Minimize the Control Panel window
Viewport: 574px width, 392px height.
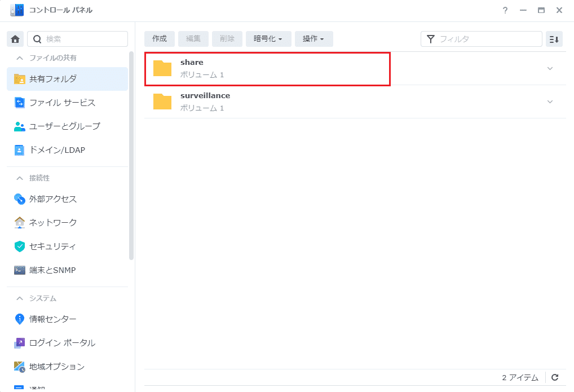tap(523, 10)
